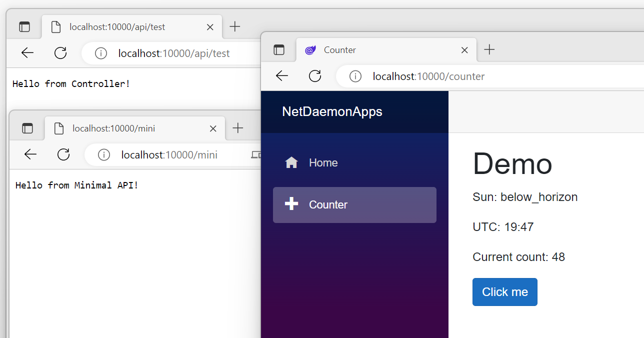This screenshot has height=338, width=644.
Task: Click back arrow in the Counter window
Action: point(282,76)
